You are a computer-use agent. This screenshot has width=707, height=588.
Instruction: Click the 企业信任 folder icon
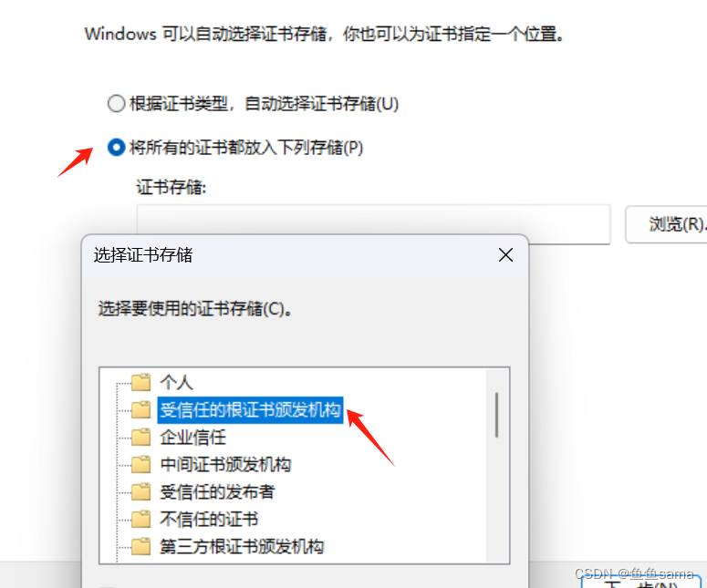pos(141,437)
